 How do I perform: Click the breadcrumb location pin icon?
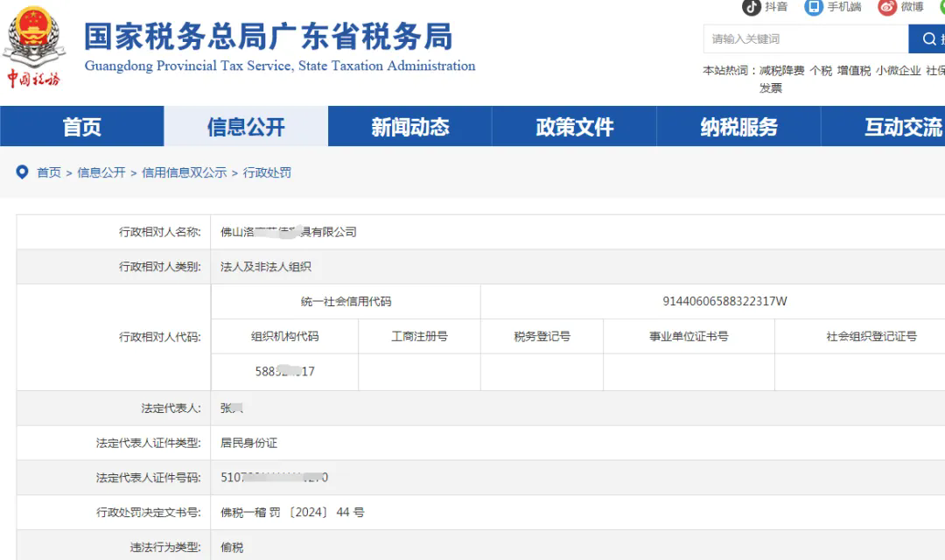tap(22, 171)
